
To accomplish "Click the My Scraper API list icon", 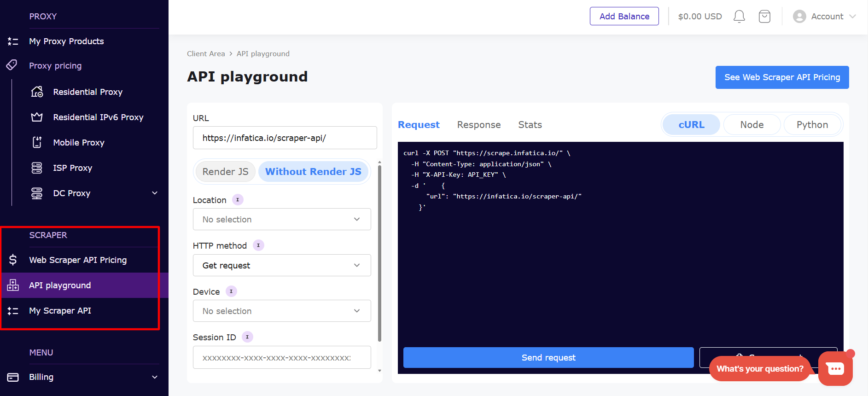I will (x=13, y=311).
